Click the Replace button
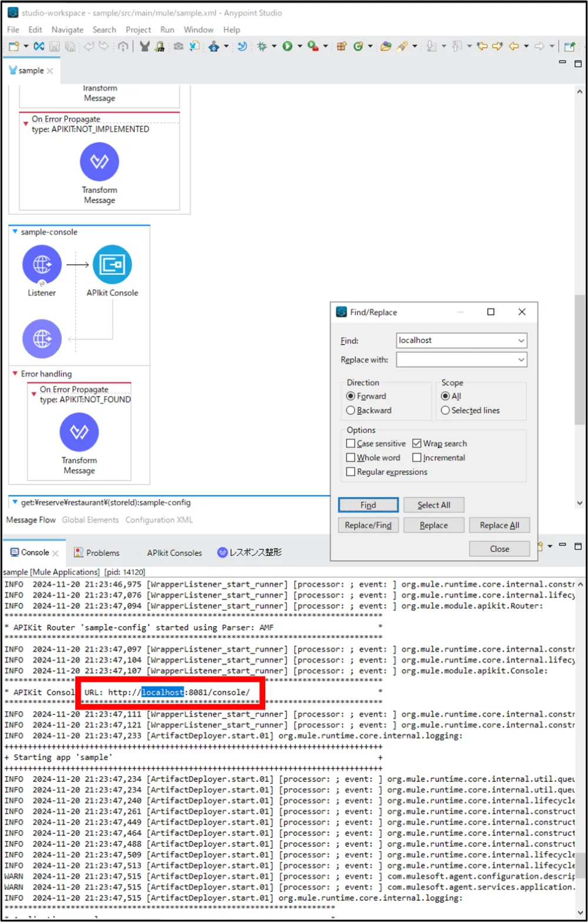This screenshot has width=588, height=922. point(434,525)
